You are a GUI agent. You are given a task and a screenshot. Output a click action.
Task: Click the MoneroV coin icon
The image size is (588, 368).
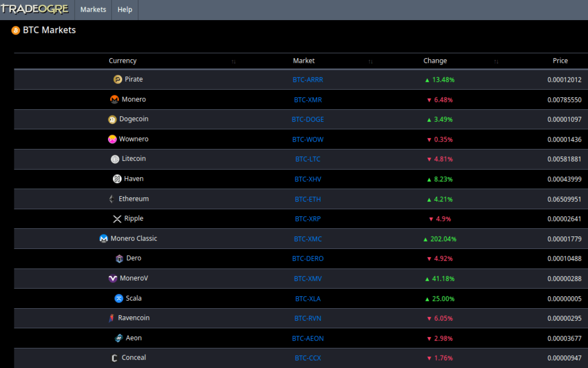(x=113, y=279)
